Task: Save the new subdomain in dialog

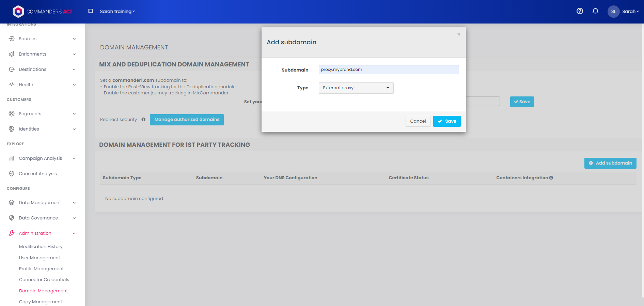Action: coord(447,121)
